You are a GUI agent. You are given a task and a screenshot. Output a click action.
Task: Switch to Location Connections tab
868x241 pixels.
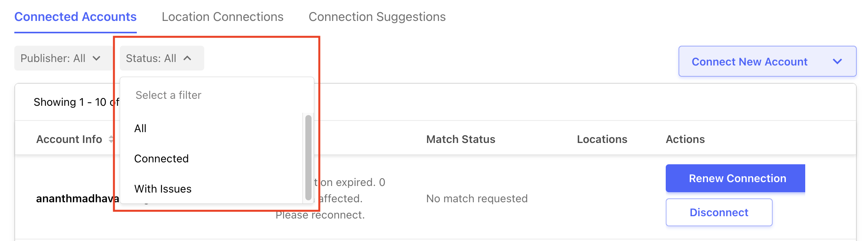coord(222,17)
